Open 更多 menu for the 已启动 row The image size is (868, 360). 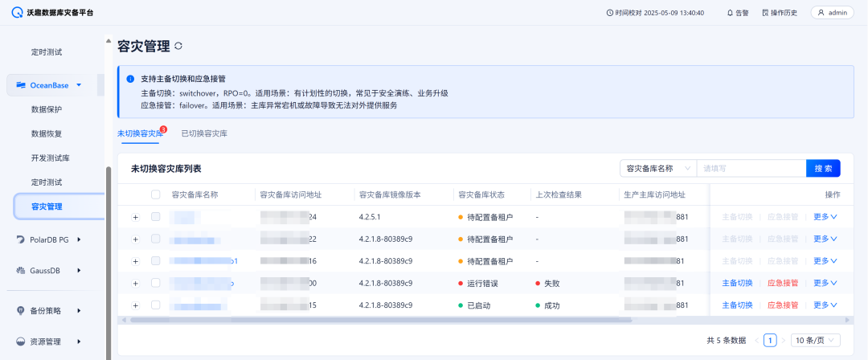[x=825, y=305]
